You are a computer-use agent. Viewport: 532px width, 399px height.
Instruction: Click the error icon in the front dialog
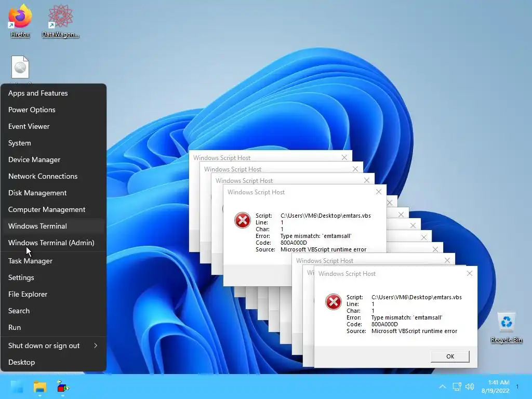[x=333, y=302]
